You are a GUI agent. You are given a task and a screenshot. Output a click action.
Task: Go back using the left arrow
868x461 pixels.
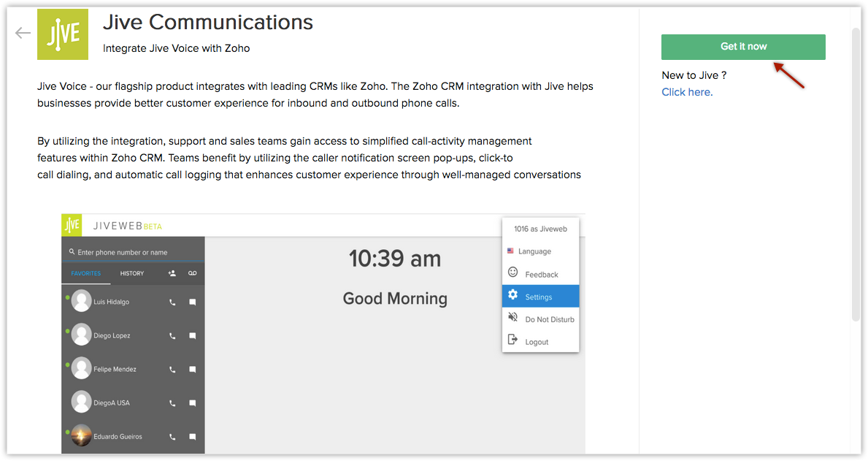pyautogui.click(x=23, y=34)
